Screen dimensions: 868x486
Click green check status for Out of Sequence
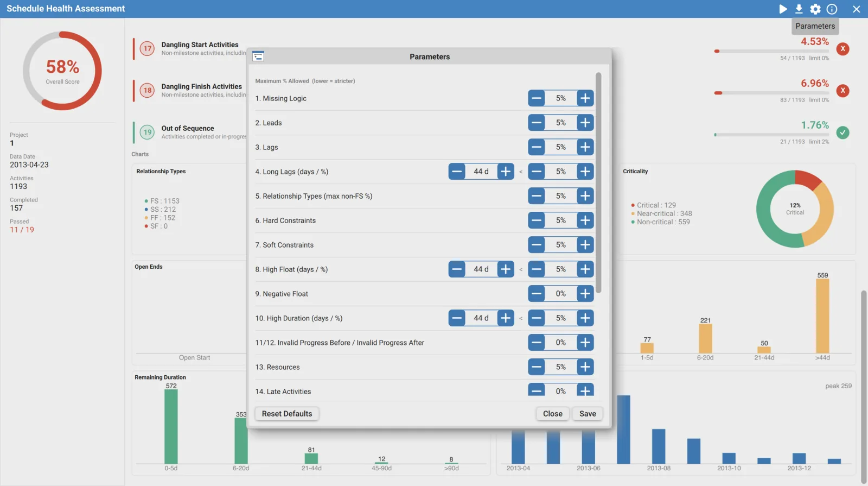point(843,132)
